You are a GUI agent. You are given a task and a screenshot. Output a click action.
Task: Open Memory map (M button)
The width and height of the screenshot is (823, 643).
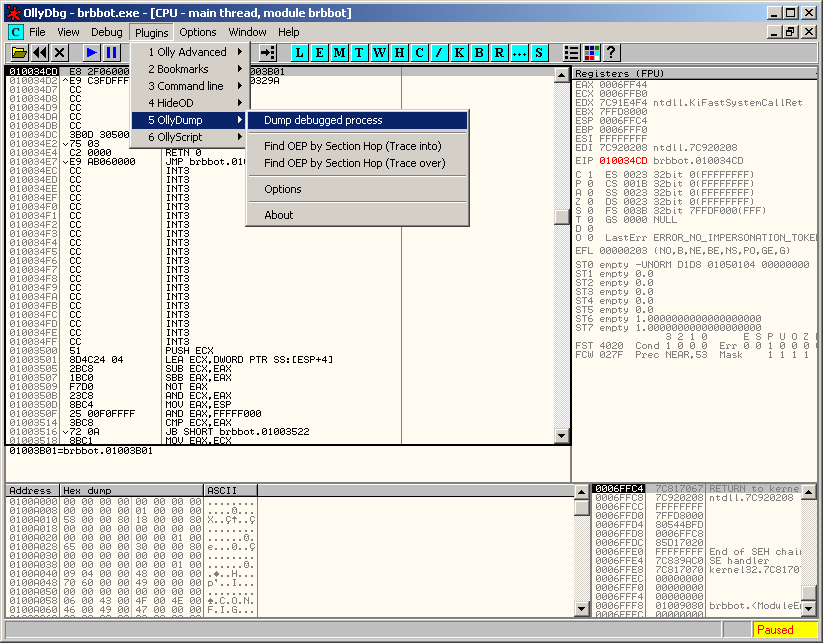pyautogui.click(x=340, y=52)
